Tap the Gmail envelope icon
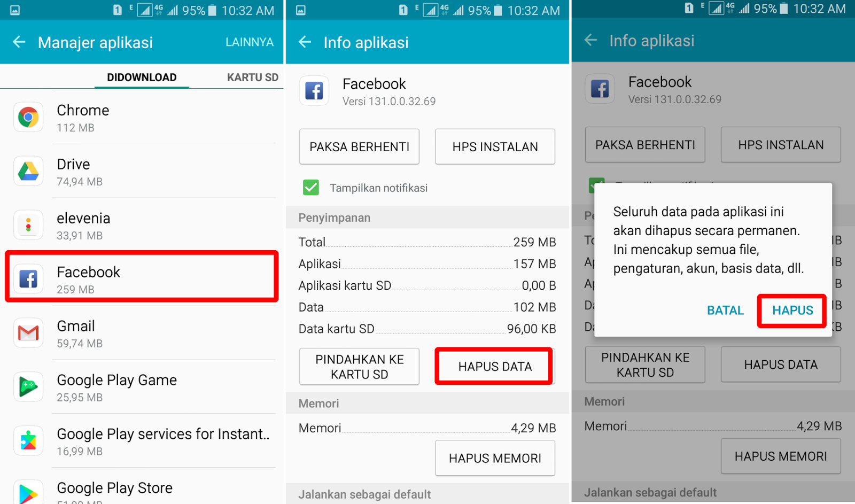 [x=28, y=333]
